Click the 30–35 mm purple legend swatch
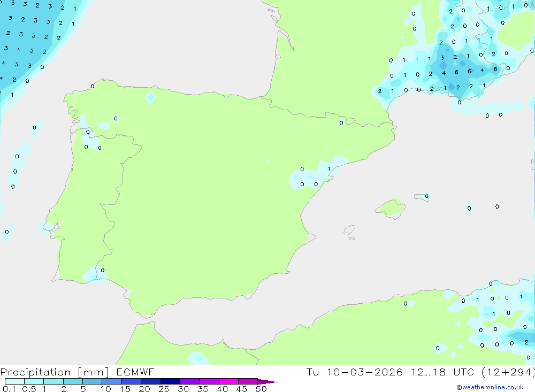 coord(189,381)
